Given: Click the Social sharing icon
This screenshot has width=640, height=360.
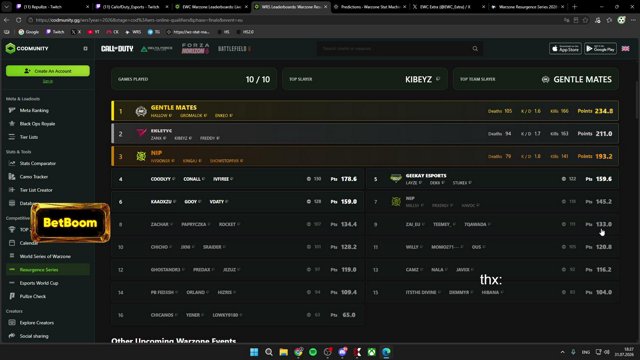Looking at the screenshot, I should [x=12, y=336].
